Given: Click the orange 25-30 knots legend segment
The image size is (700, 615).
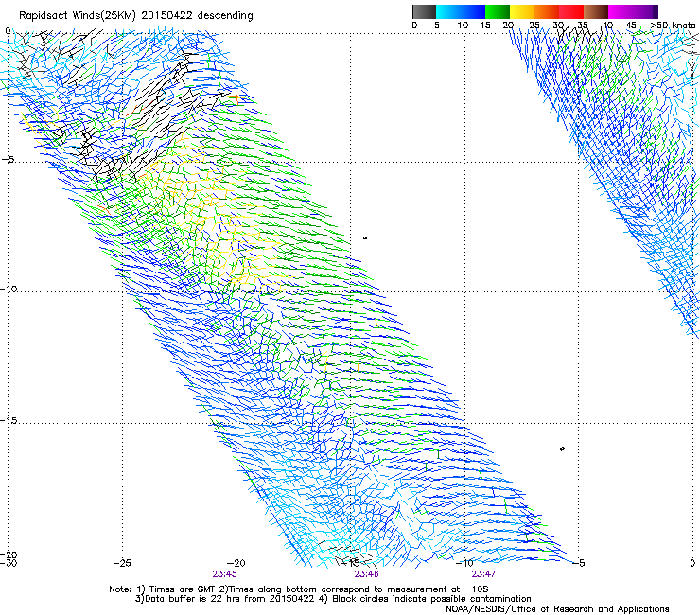Looking at the screenshot, I should click(547, 11).
